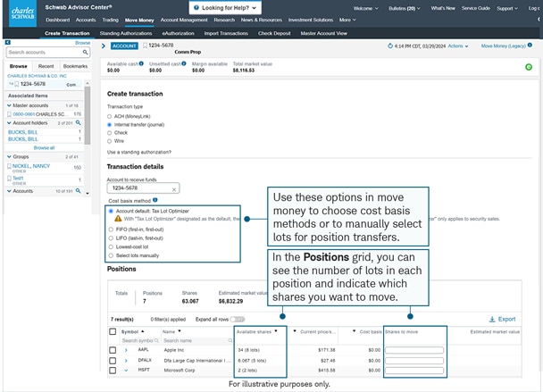Check the DFALX row checkbox
Screen dimensions: 543x392
point(113,361)
